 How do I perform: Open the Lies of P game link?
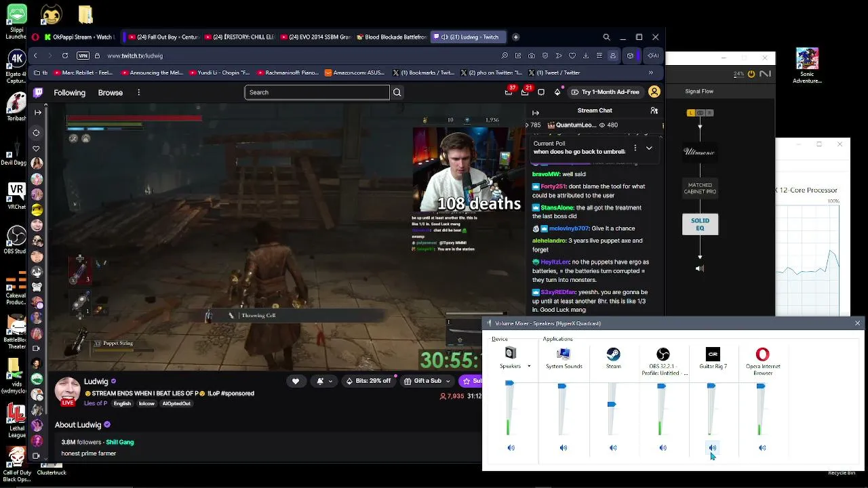[96, 403]
